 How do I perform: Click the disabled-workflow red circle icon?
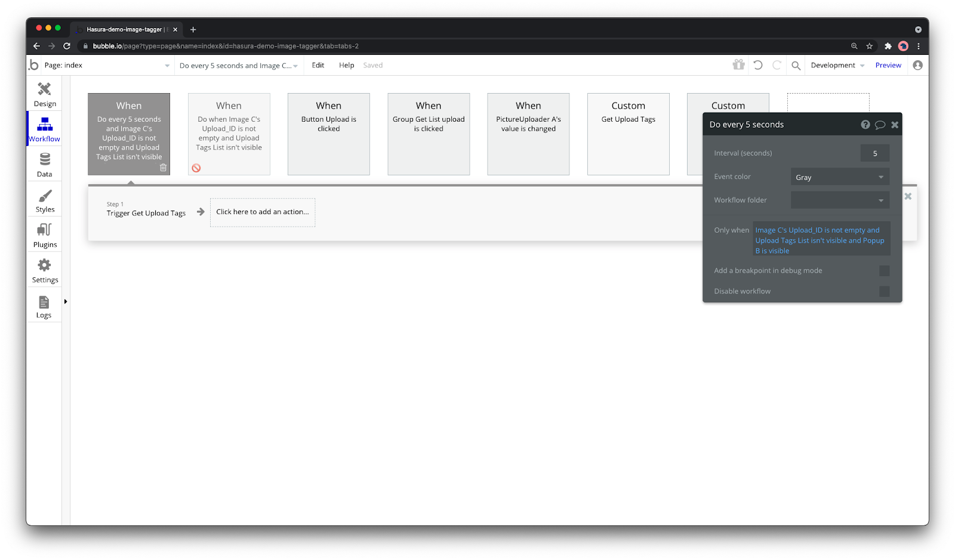pos(196,168)
